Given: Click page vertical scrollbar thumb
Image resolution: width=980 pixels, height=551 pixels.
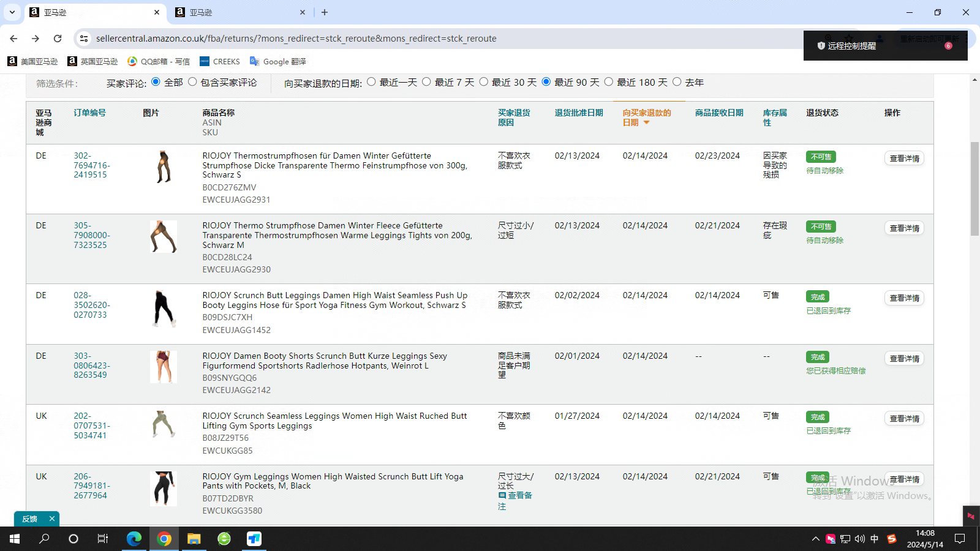Looking at the screenshot, I should tap(974, 189).
